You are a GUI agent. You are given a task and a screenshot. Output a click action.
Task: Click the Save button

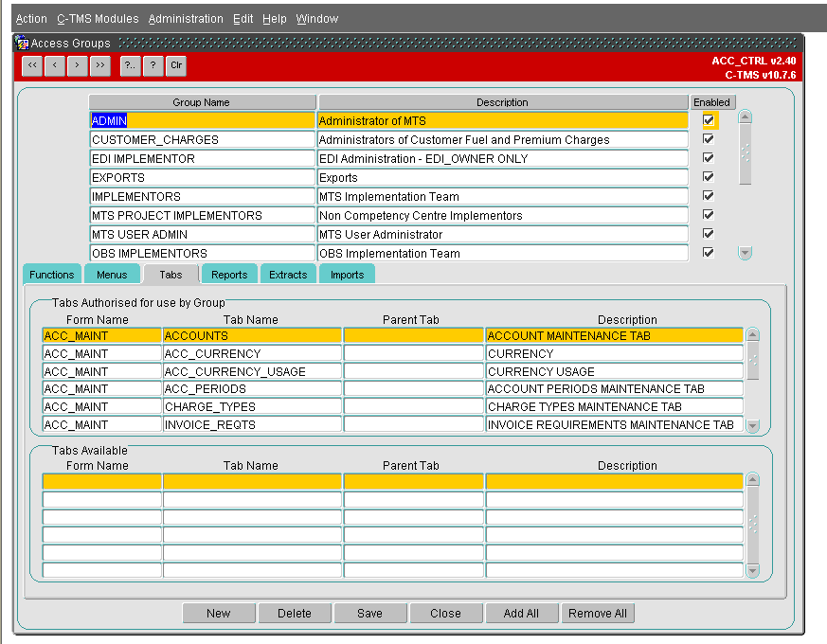(x=369, y=614)
